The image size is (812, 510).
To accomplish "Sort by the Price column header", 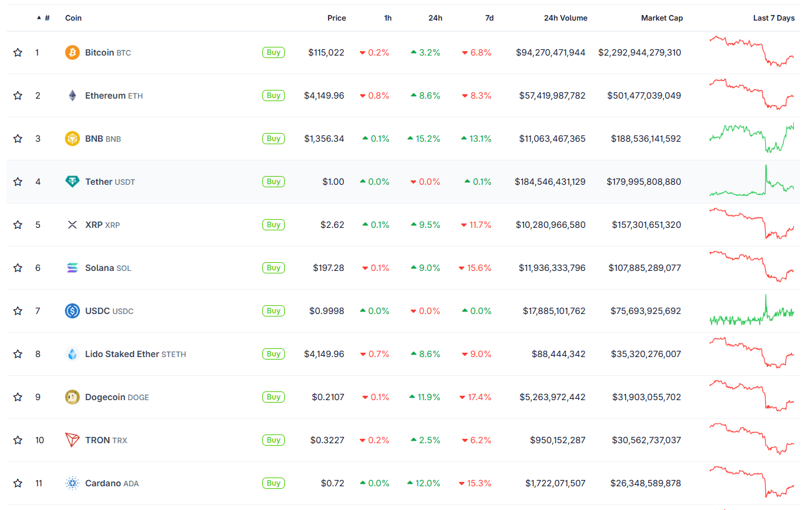I will pos(336,18).
